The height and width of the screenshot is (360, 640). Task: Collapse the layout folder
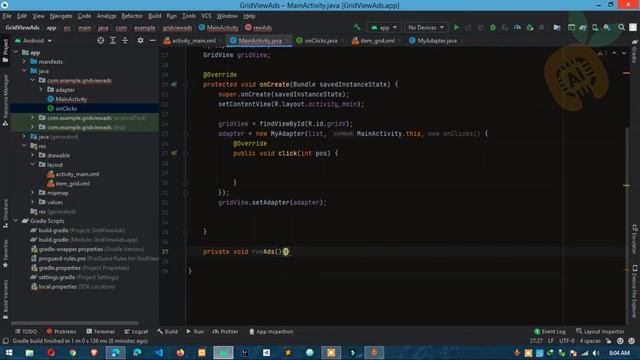pyautogui.click(x=33, y=164)
